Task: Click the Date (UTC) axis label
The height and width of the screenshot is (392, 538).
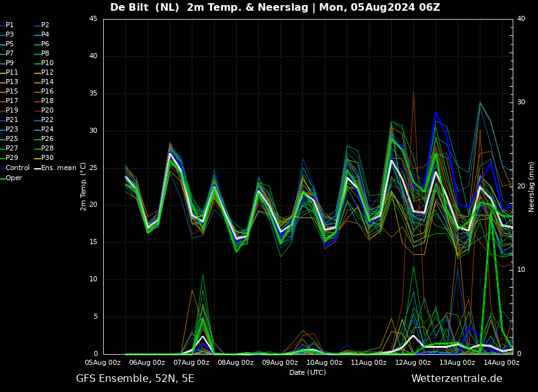Action: point(308,372)
